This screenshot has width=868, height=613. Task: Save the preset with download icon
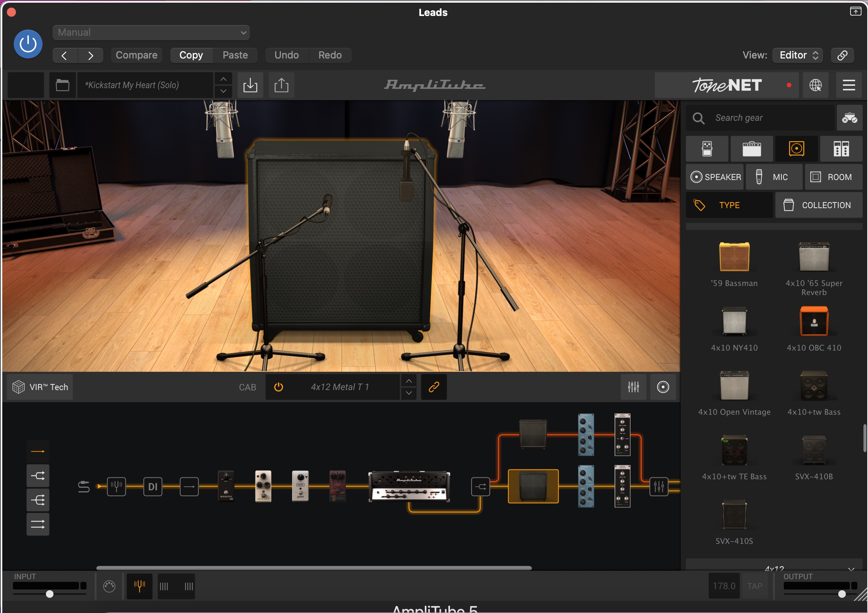coord(250,85)
